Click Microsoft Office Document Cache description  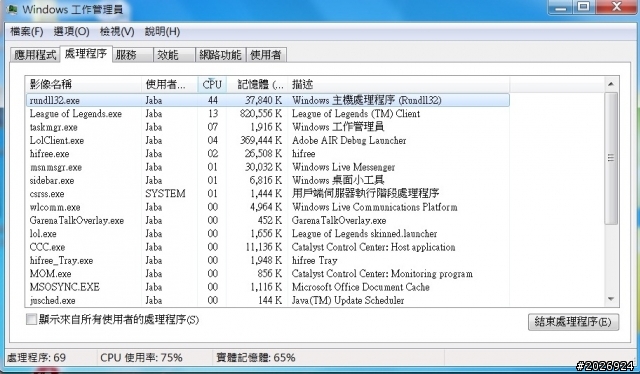[360, 287]
